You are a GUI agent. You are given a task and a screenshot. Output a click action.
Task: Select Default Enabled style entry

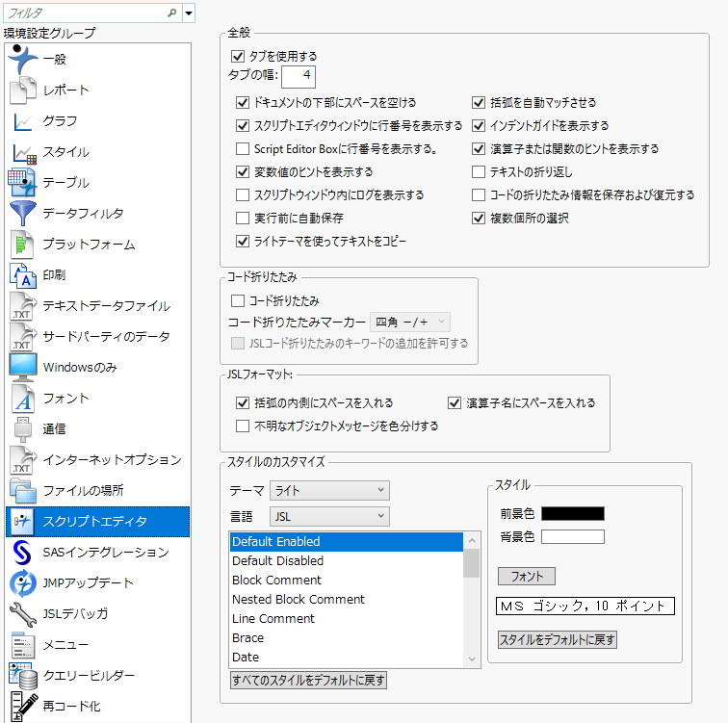coord(347,542)
